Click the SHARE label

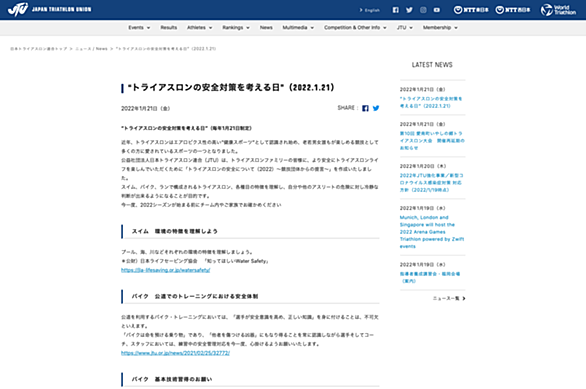[348, 108]
